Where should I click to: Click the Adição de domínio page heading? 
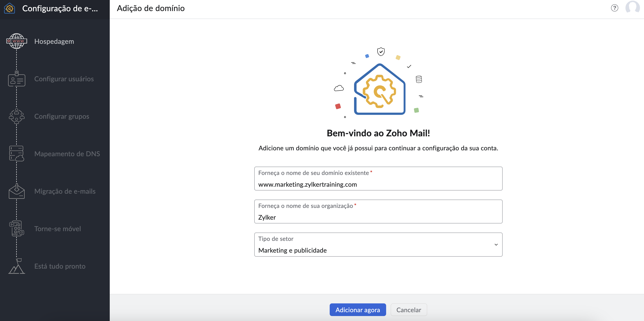151,8
